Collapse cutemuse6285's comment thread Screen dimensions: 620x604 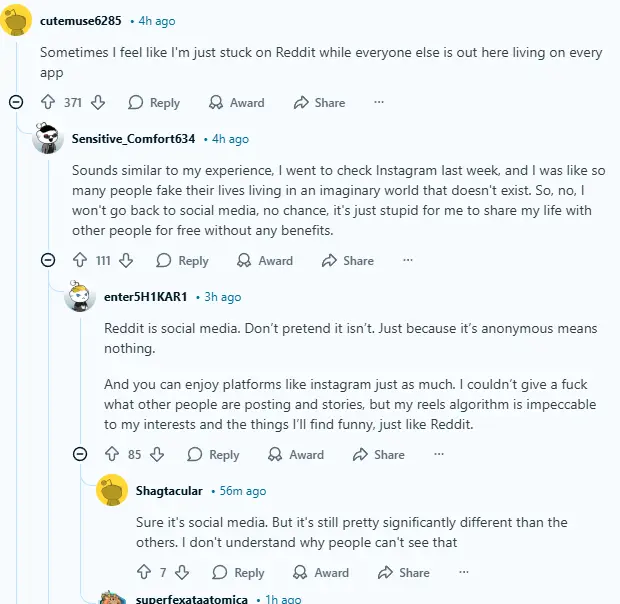(x=16, y=102)
